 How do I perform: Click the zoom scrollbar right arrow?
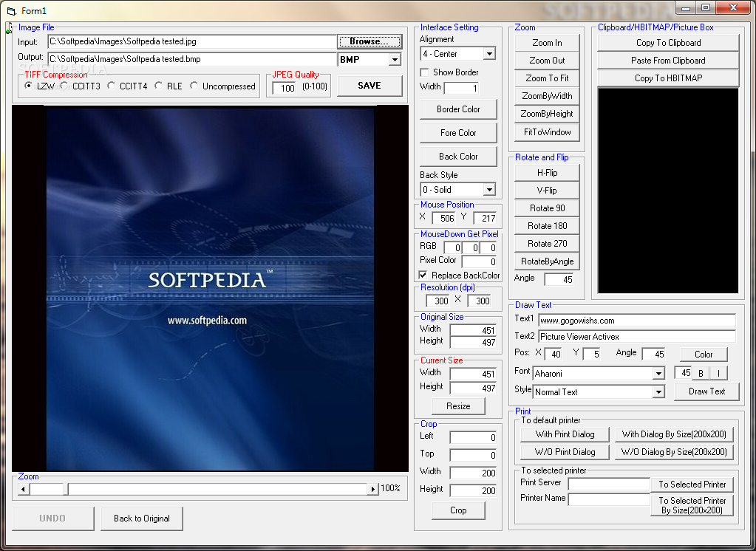(372, 489)
